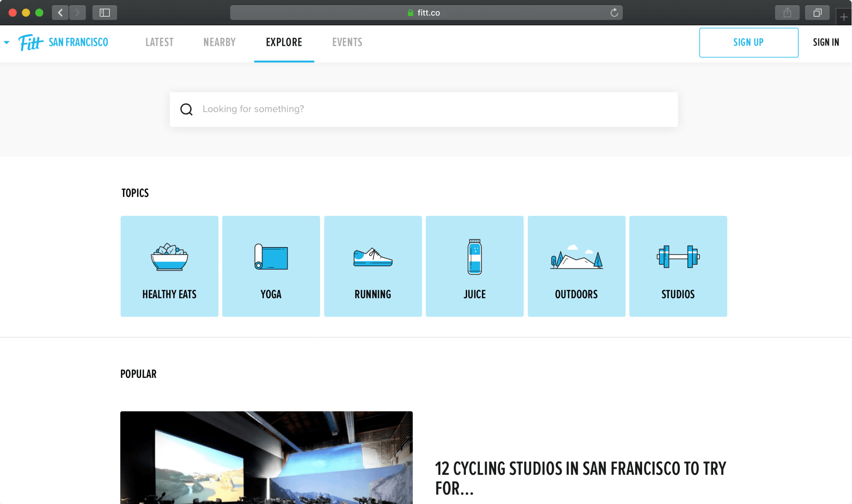Show all tabs overview
This screenshot has height=504, width=852.
[817, 13]
